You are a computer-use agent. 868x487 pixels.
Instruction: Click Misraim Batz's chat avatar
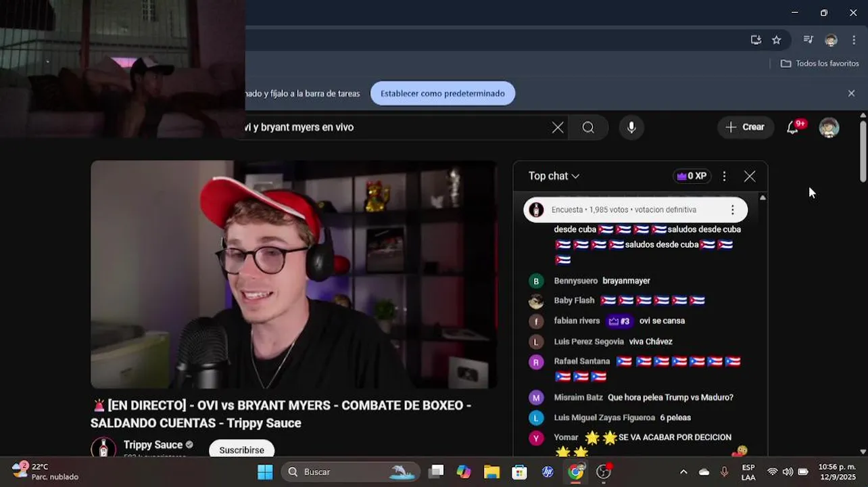[x=536, y=398]
